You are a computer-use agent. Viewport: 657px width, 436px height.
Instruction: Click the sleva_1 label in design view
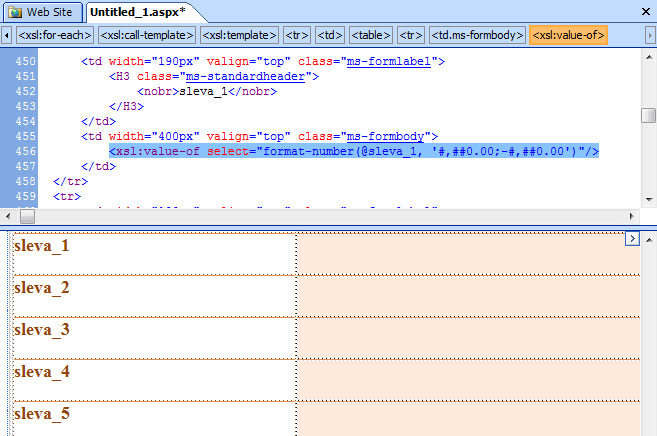tap(41, 246)
